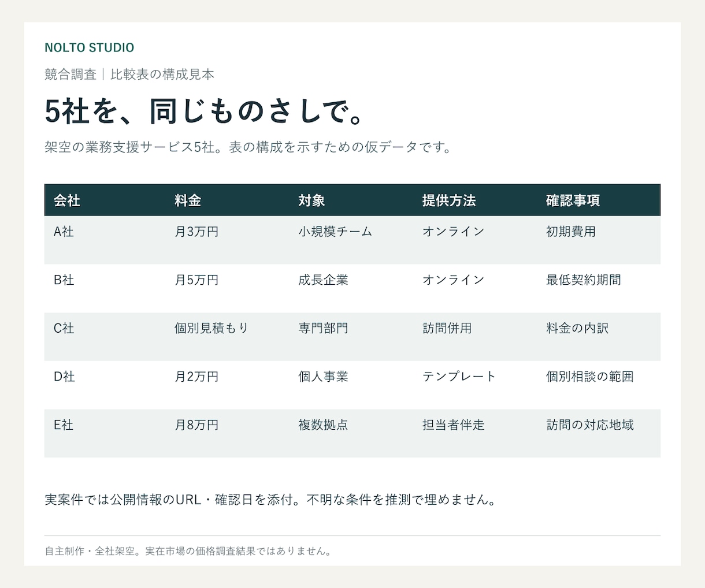Click the headline 5社を、同じものさしで。
This screenshot has height=588, width=705.
[204, 111]
